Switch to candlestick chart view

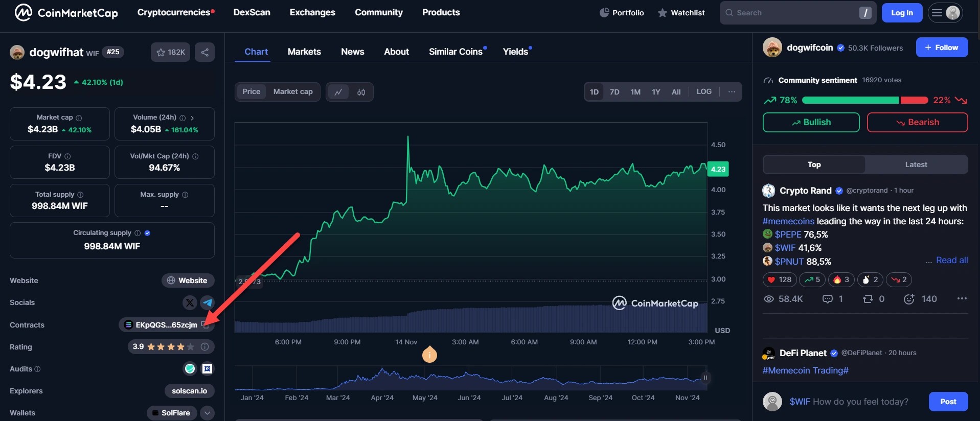point(361,92)
